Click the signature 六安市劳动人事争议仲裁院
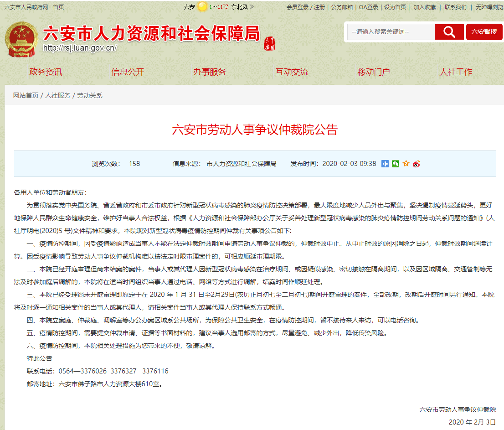The width and height of the screenshot is (504, 430). (458, 410)
